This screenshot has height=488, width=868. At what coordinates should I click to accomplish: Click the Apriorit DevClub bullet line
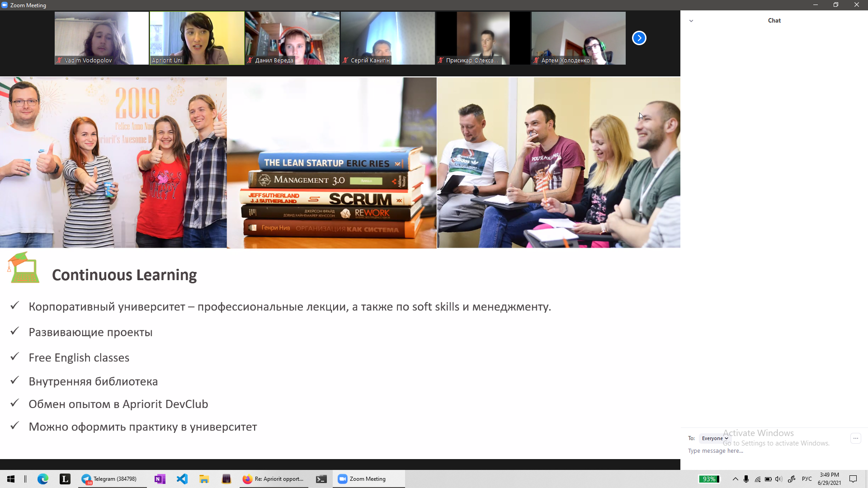pos(118,404)
